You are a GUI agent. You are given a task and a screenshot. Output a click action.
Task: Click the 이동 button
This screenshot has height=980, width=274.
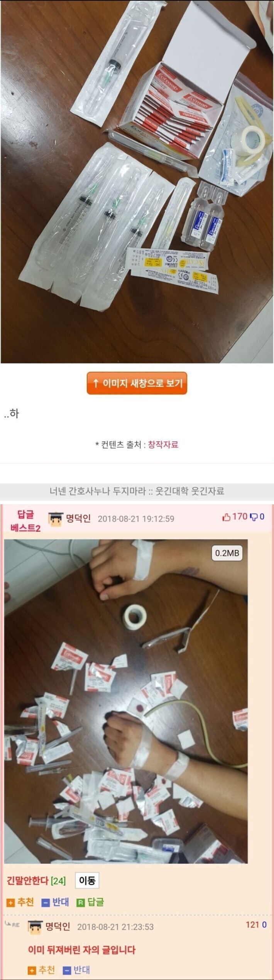pos(87,880)
